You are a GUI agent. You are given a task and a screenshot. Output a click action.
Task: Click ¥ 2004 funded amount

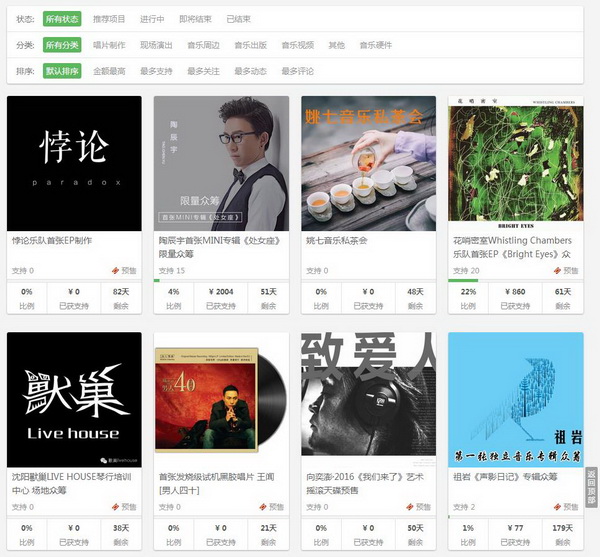click(221, 292)
